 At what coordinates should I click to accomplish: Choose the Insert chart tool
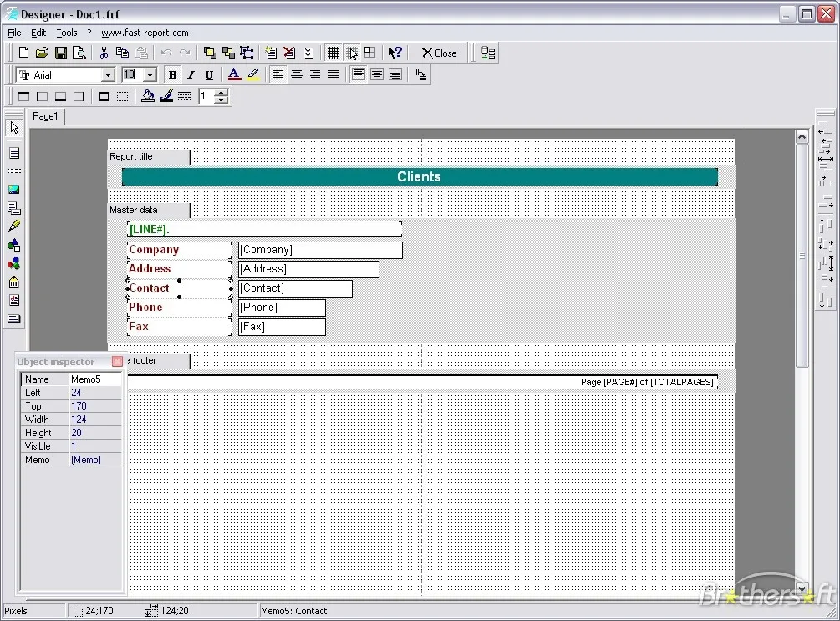click(x=14, y=263)
